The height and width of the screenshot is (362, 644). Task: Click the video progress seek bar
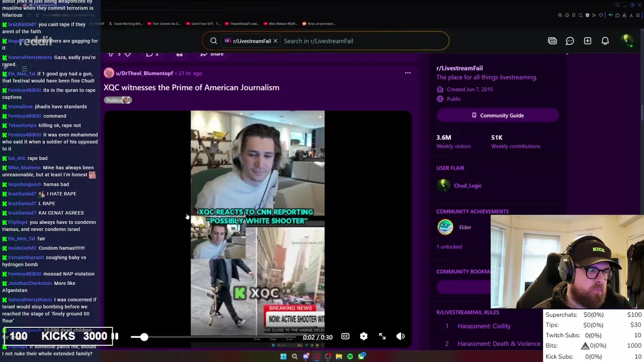pos(214,337)
